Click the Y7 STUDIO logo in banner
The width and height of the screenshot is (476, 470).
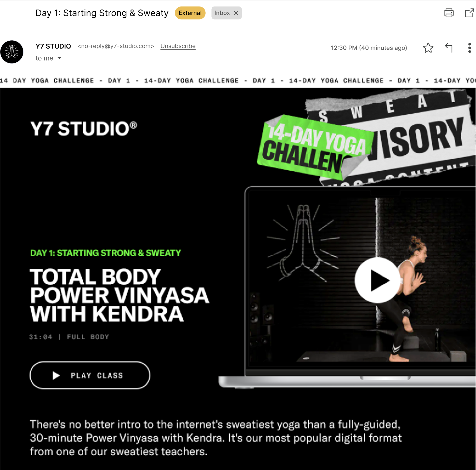click(x=84, y=129)
